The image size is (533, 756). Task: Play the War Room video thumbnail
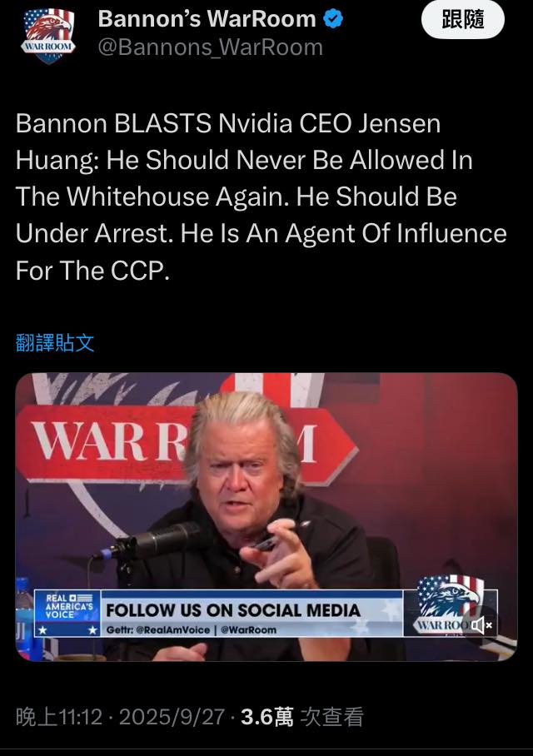coord(266,516)
